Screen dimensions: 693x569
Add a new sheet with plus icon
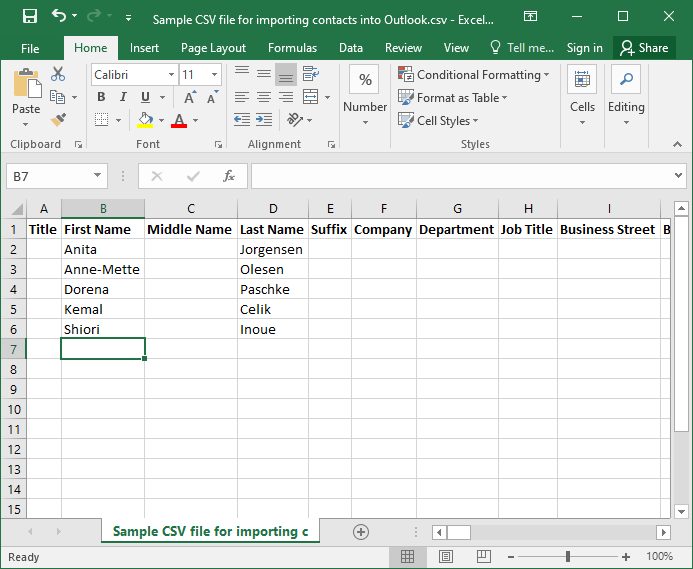[x=361, y=532]
